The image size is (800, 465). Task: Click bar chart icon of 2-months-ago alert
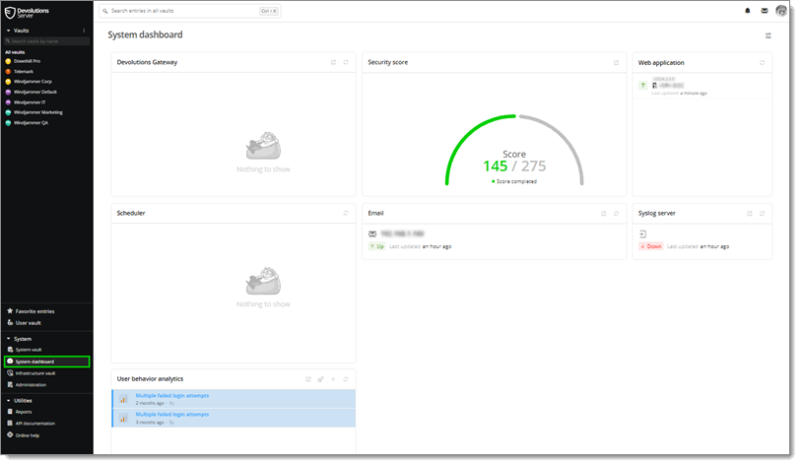[x=123, y=400]
